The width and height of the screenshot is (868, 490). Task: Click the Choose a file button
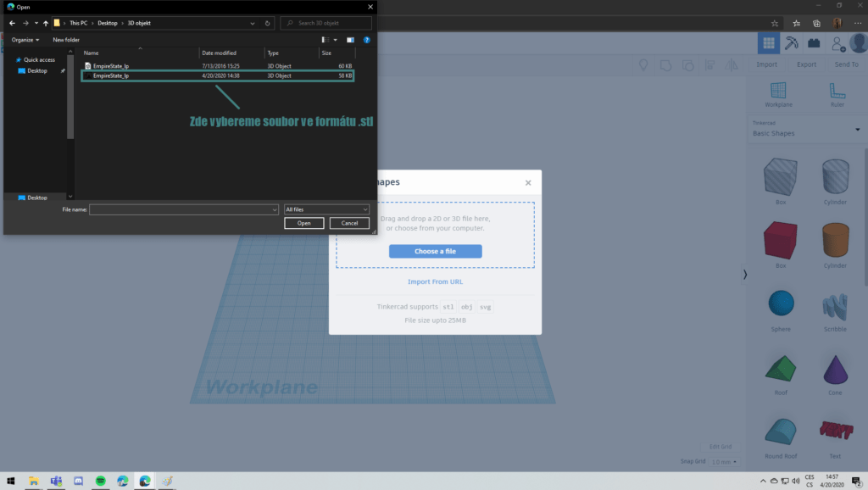click(435, 252)
